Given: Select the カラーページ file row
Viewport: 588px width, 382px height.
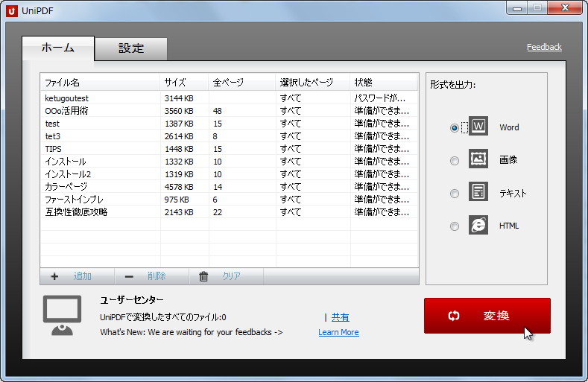Looking at the screenshot, I should click(x=229, y=187).
